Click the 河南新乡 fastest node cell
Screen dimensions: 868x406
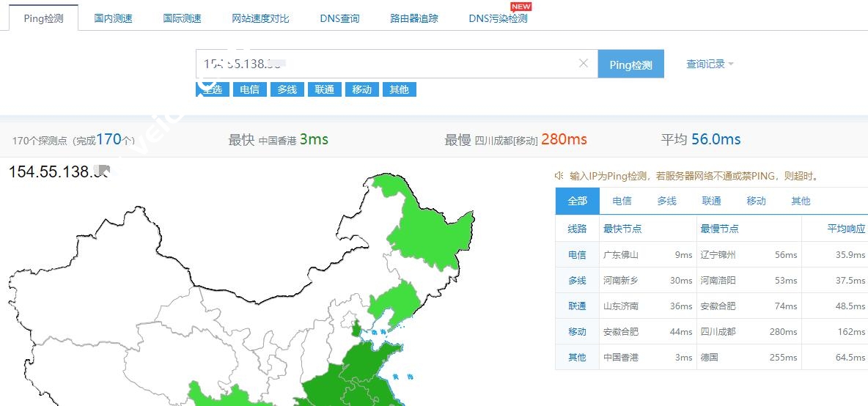[x=620, y=281]
